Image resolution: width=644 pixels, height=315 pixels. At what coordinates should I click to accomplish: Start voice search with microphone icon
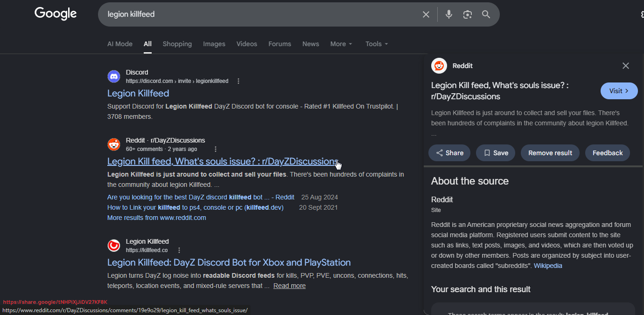point(449,14)
